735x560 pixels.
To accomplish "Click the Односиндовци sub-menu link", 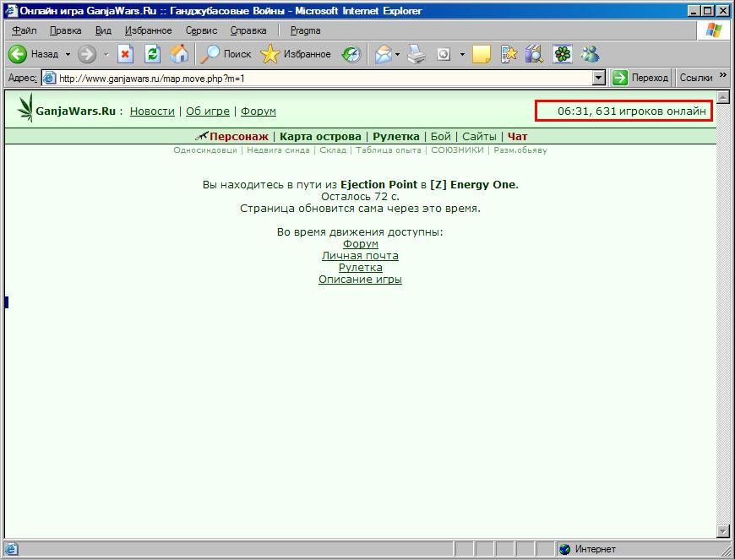I will click(x=205, y=150).
